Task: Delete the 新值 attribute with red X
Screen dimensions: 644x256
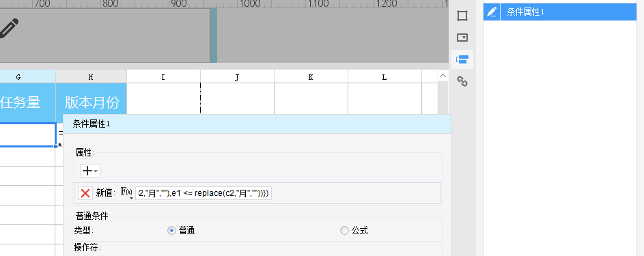Action: coord(85,193)
